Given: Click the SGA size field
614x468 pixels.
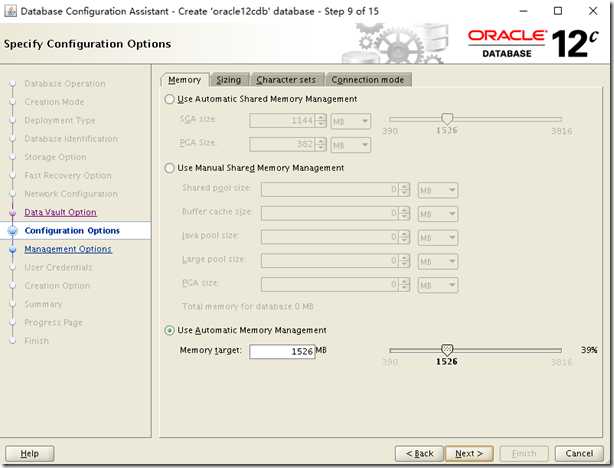Looking at the screenshot, I should click(282, 121).
